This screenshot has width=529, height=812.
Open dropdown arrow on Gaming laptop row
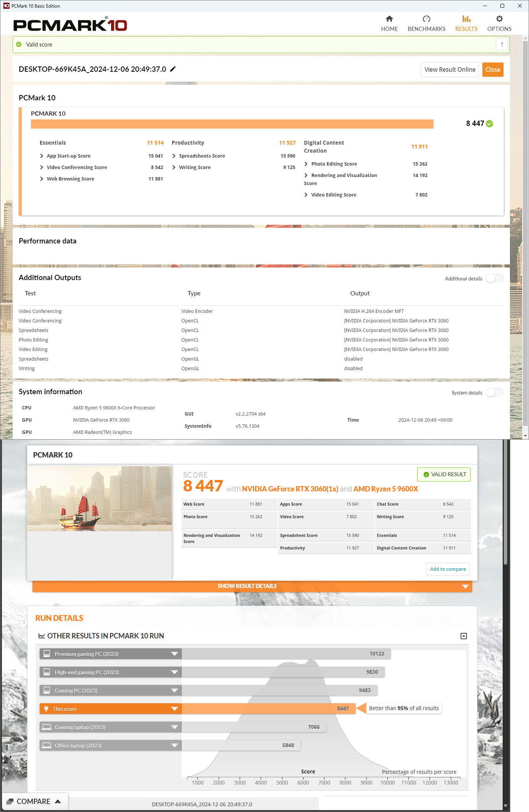(174, 727)
